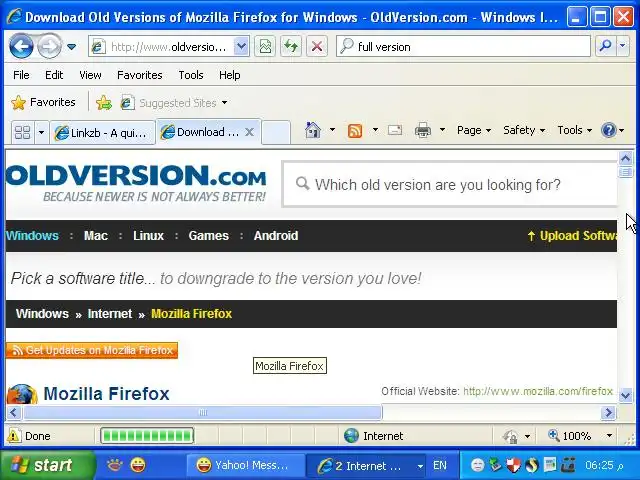Go back with the Back arrow button
Image resolution: width=640 pixels, height=480 pixels.
(x=21, y=47)
